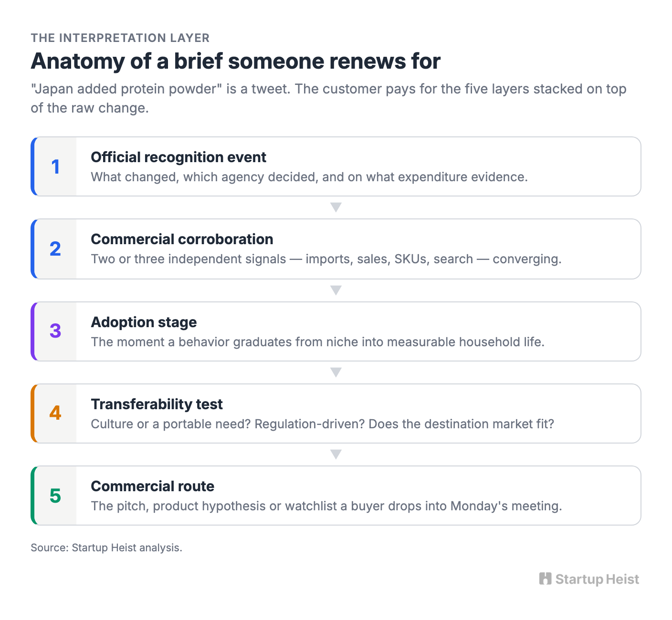Click the main title Anatomy of a brief
Screen dimensions: 672x620
coord(235,61)
